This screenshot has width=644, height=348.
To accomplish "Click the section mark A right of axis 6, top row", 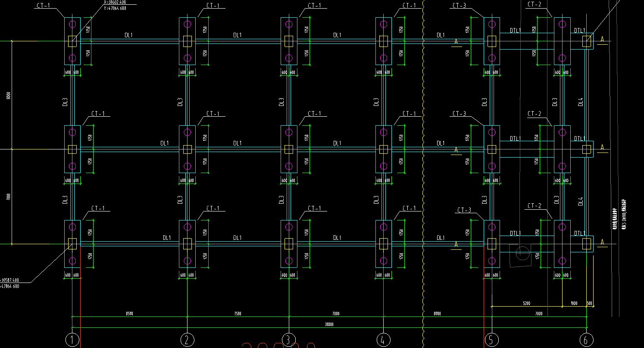I will pos(602,40).
